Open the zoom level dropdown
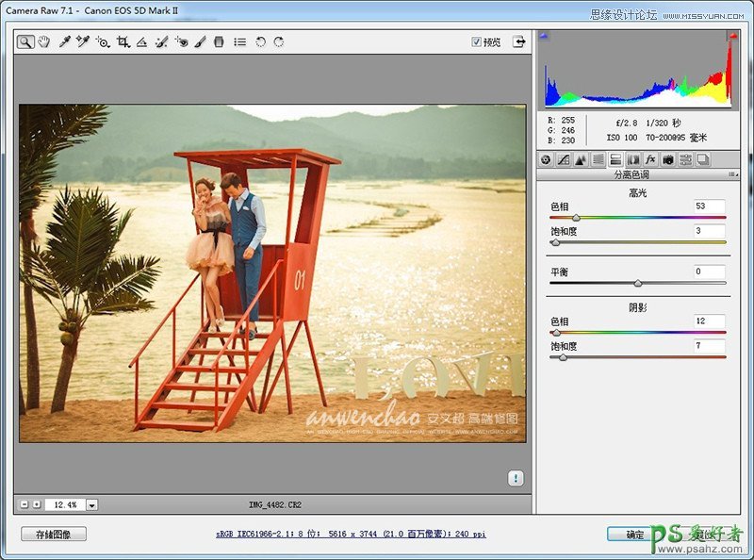The image size is (754, 560). tap(91, 505)
